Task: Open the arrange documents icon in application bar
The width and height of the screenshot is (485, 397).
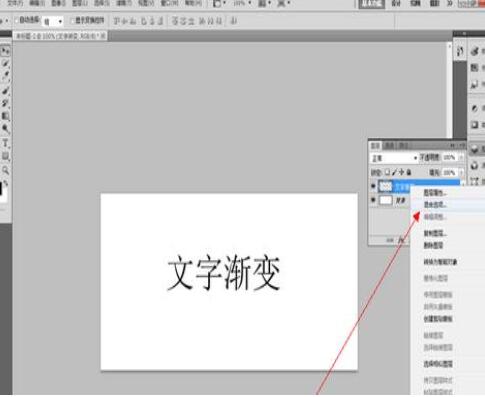Action: coord(264,3)
